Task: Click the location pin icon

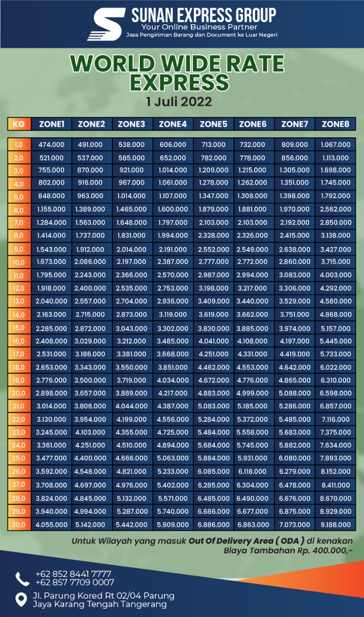Action: (x=21, y=600)
